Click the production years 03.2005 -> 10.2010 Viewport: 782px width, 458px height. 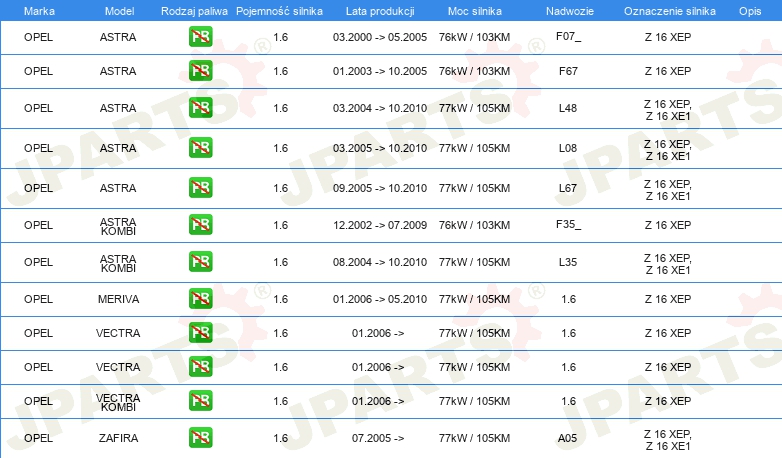point(380,148)
